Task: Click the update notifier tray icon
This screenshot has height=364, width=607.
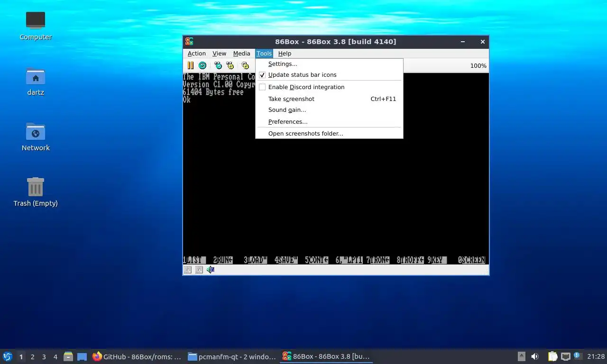Action: (578, 356)
